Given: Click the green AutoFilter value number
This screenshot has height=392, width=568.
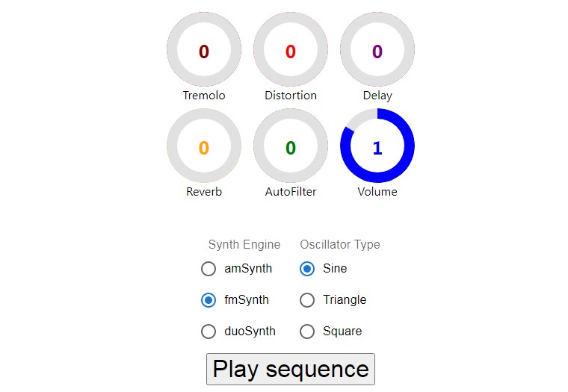Looking at the screenshot, I should coord(291,148).
